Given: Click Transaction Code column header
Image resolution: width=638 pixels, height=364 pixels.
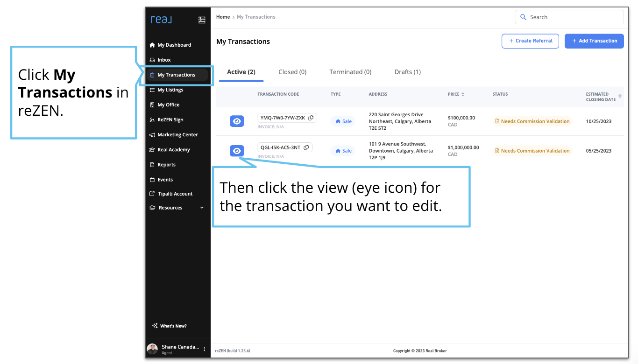Looking at the screenshot, I should [x=278, y=94].
